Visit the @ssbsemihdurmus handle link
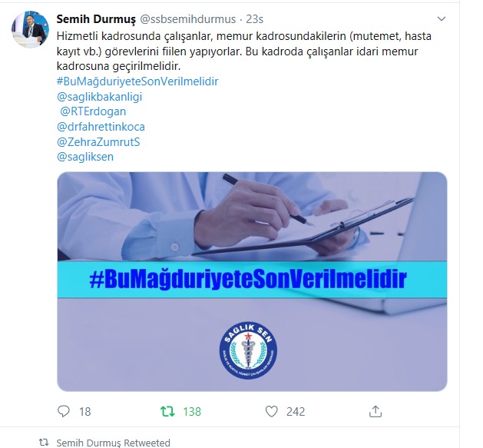This screenshot has width=483, height=448. [188, 19]
